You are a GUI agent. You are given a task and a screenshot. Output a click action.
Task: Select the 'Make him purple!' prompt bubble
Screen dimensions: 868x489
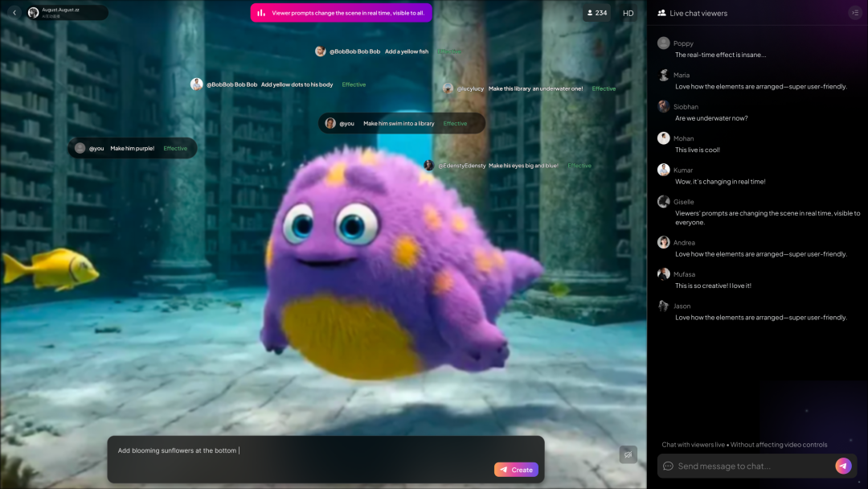click(x=133, y=148)
